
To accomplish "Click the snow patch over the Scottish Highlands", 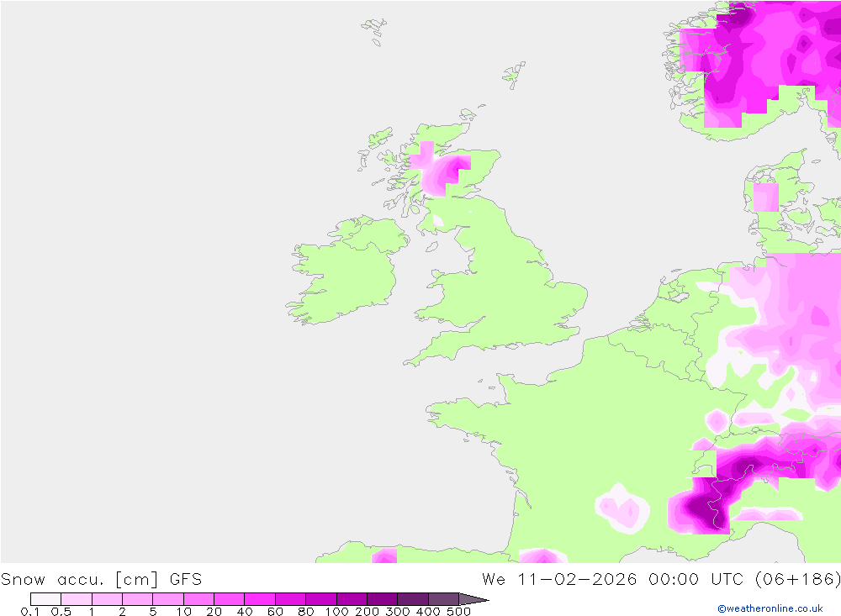I will pyautogui.click(x=441, y=171).
